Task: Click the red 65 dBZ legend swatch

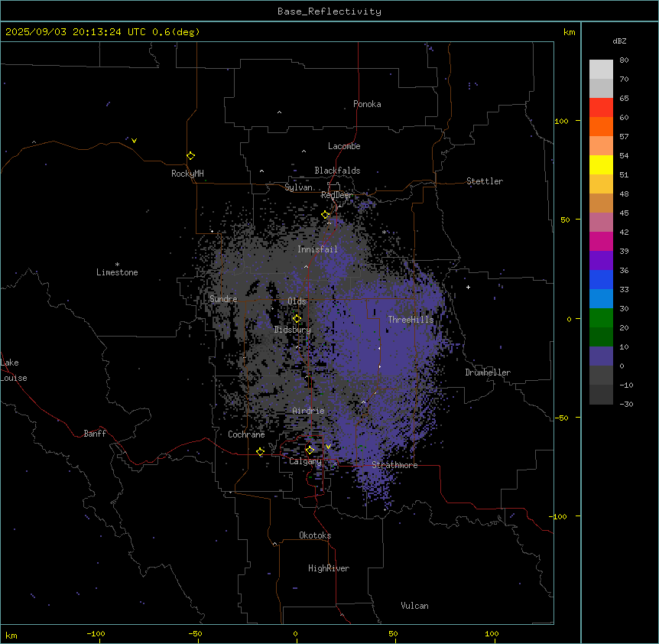Action: pyautogui.click(x=601, y=108)
